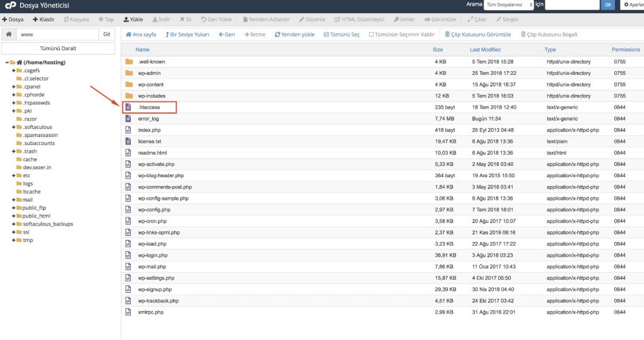This screenshot has width=644, height=340.
Task: Click the İletme forward link
Action: (255, 35)
